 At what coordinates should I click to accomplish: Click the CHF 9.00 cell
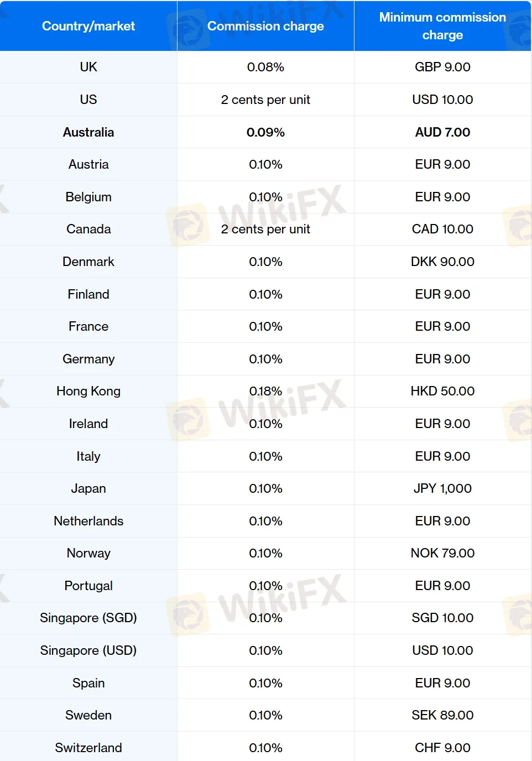442,748
